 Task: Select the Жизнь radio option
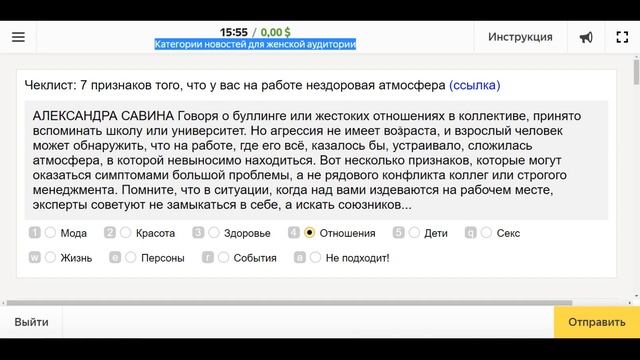(51, 258)
